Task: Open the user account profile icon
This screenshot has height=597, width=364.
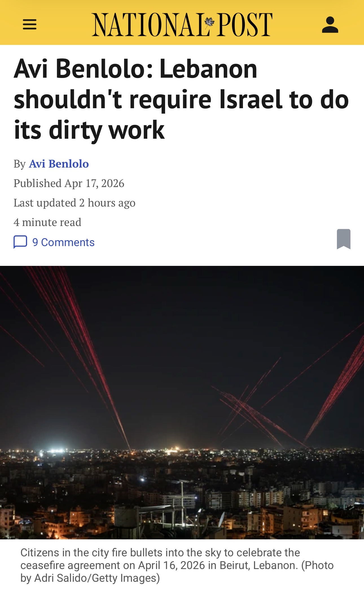Action: point(330,25)
